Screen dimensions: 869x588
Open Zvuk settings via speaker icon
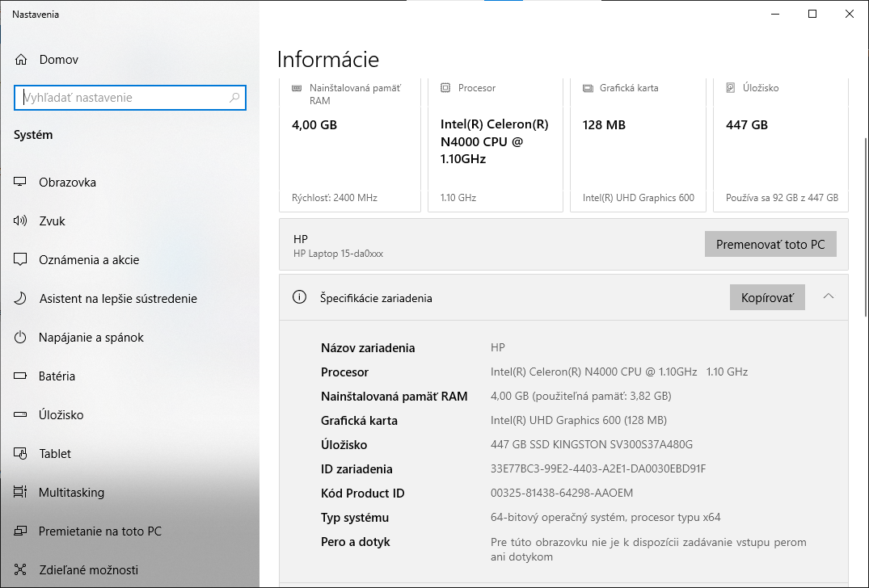20,220
